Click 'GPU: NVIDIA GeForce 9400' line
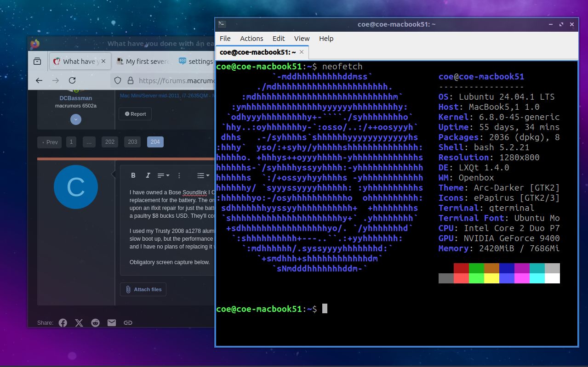Image resolution: width=588 pixels, height=367 pixels. (x=499, y=238)
